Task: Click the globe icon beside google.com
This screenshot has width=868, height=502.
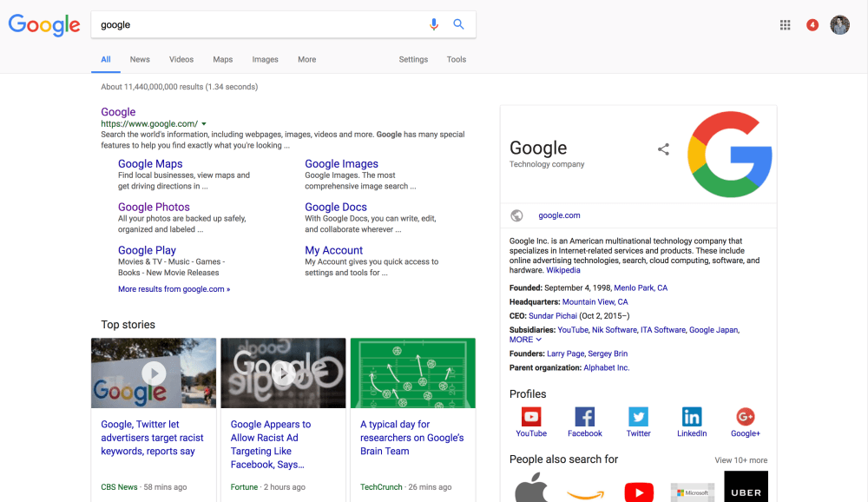Action: click(x=516, y=215)
